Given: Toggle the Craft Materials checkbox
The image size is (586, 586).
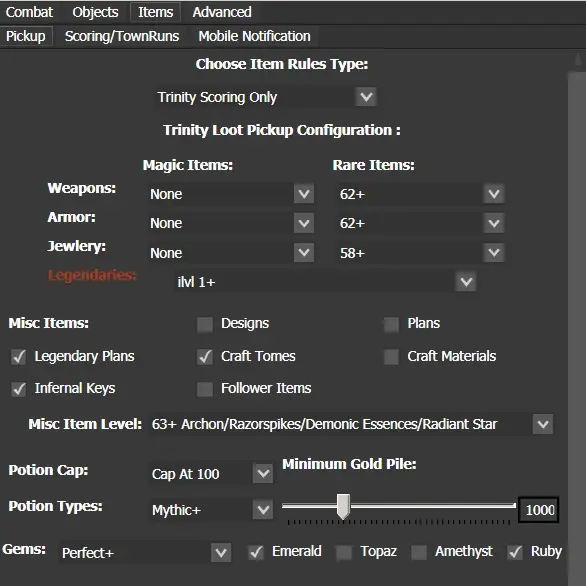Looking at the screenshot, I should click(391, 357).
